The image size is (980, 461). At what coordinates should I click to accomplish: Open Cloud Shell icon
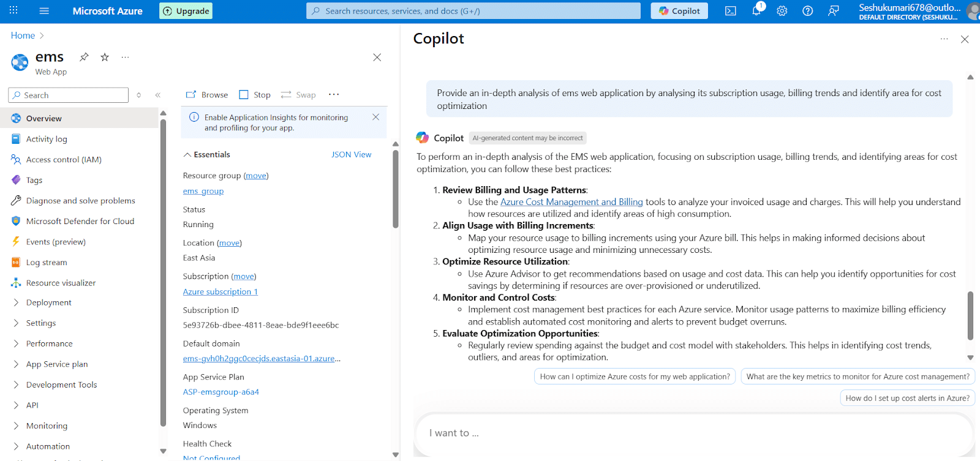tap(731, 11)
